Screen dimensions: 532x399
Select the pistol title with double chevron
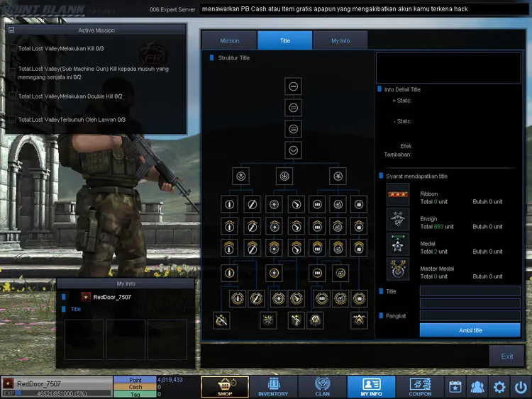[297, 248]
